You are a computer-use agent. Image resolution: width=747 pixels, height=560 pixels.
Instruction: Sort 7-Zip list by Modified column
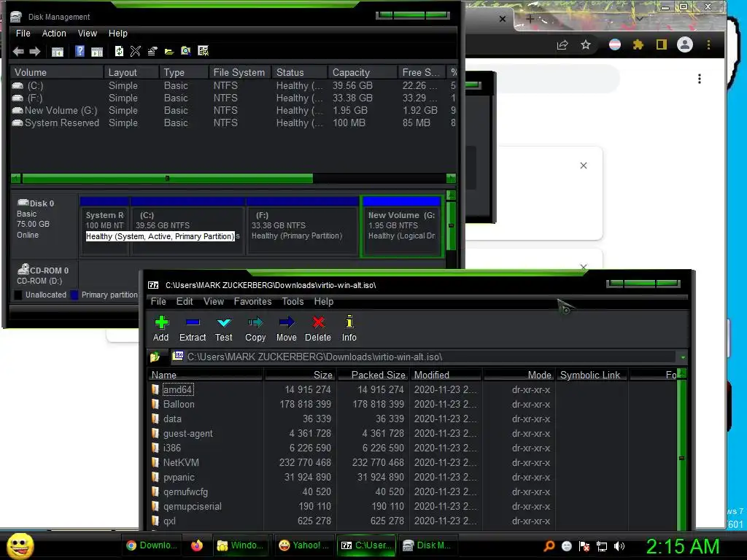pos(446,376)
